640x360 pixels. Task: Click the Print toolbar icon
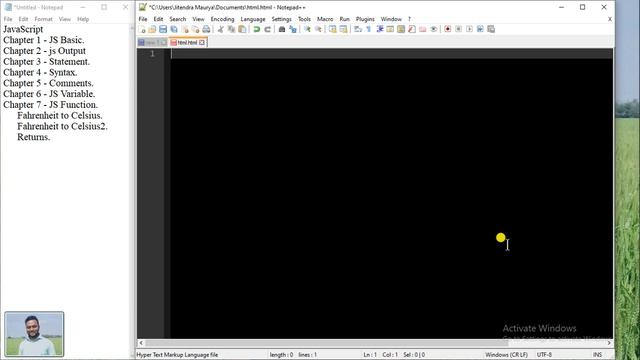(207, 29)
